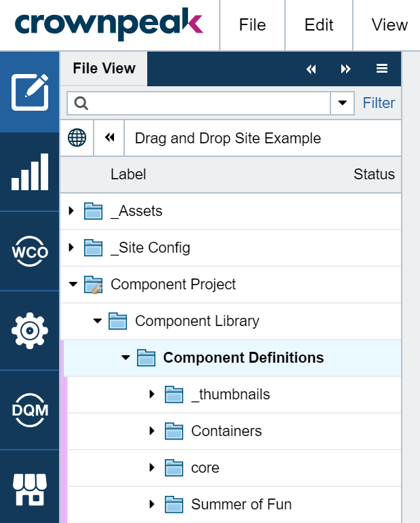Select the Component Project row label
Screen dimensions: 420x523
pos(173,285)
